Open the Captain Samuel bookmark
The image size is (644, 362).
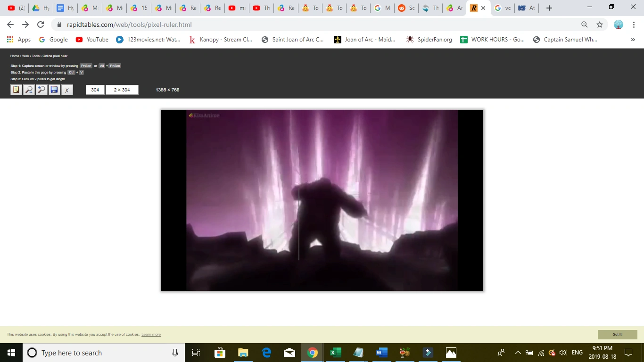pyautogui.click(x=565, y=40)
